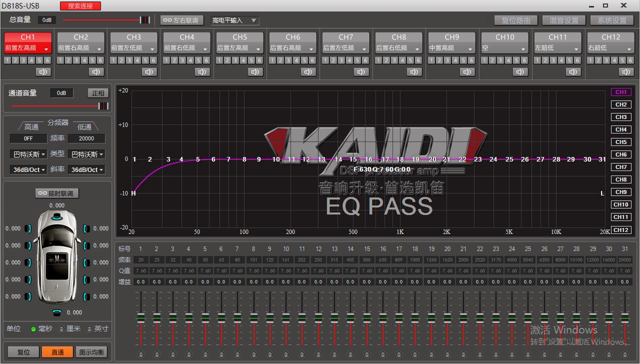Select the front-right speaker on car diagram
Image resolution: width=640 pixels, height=364 pixels.
[86, 228]
